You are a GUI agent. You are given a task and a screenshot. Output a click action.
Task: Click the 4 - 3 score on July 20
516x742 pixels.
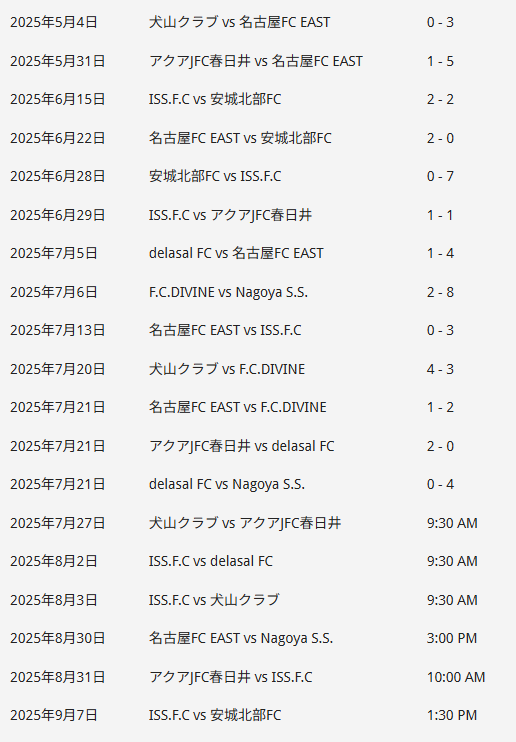tap(440, 369)
